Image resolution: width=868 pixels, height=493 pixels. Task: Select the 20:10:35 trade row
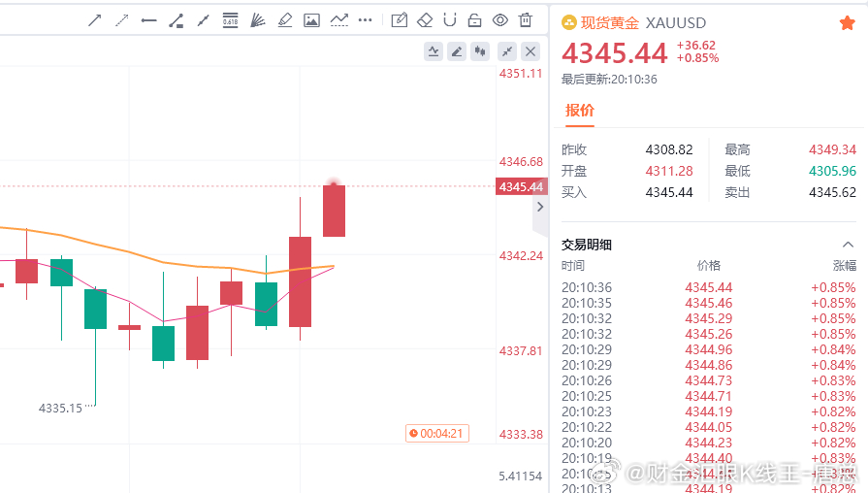point(709,303)
